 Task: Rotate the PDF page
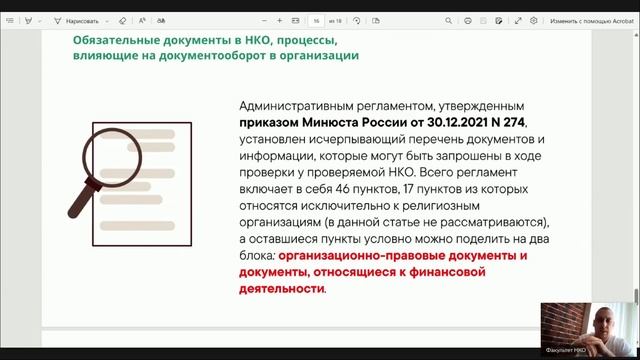pyautogui.click(x=356, y=20)
